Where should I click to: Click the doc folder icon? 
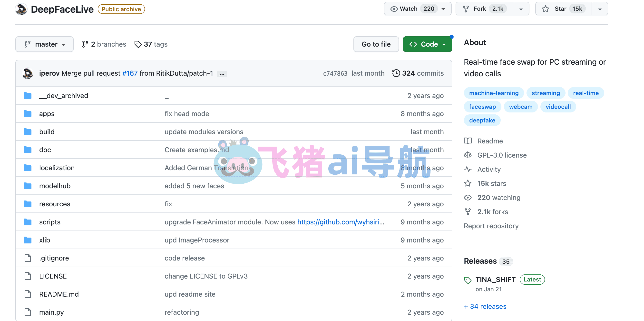click(x=28, y=150)
